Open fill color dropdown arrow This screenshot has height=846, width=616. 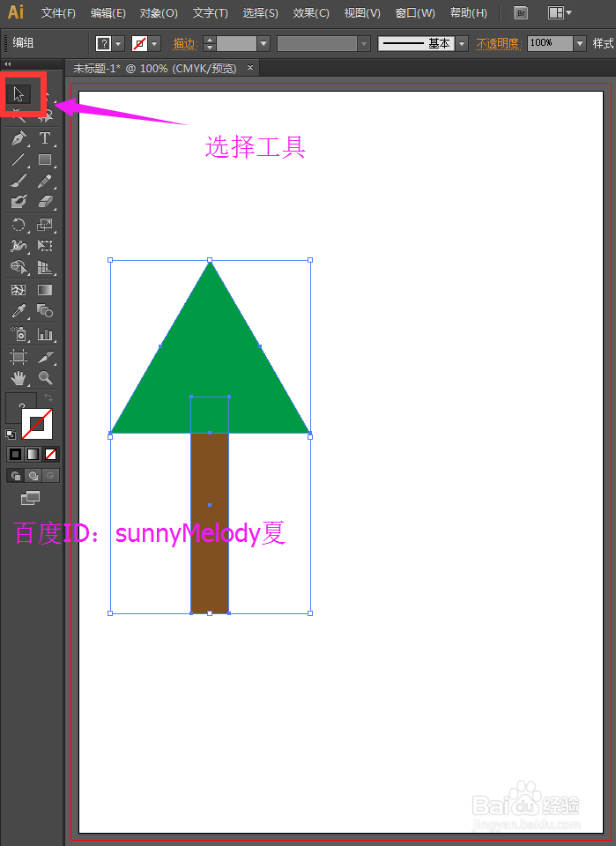pyautogui.click(x=119, y=44)
